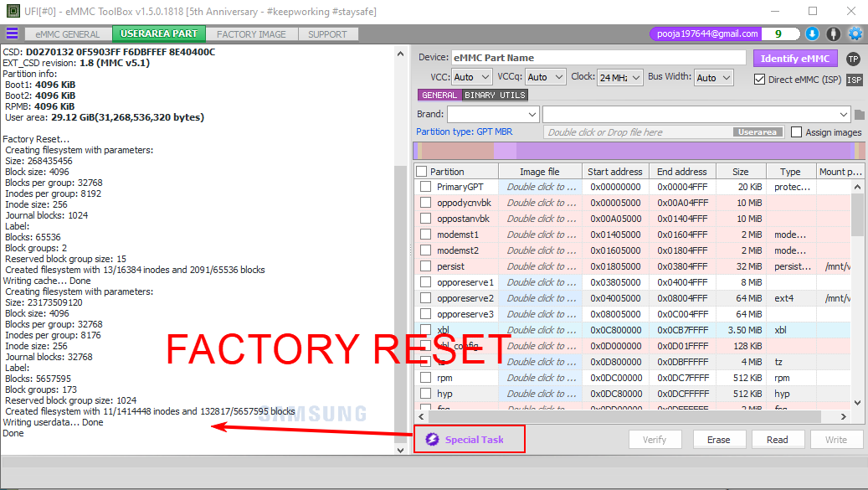Select the opporeserve2 partition name
The height and width of the screenshot is (490, 868).
point(465,298)
